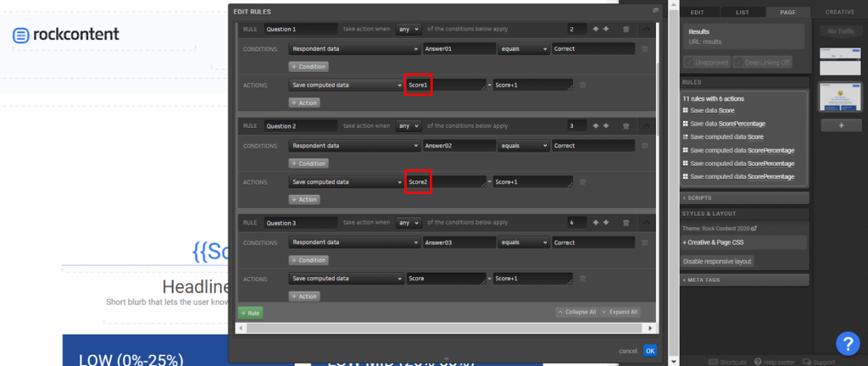The image size is (868, 366).
Task: Delete the Question 1 rule with trash icon
Action: point(626,29)
